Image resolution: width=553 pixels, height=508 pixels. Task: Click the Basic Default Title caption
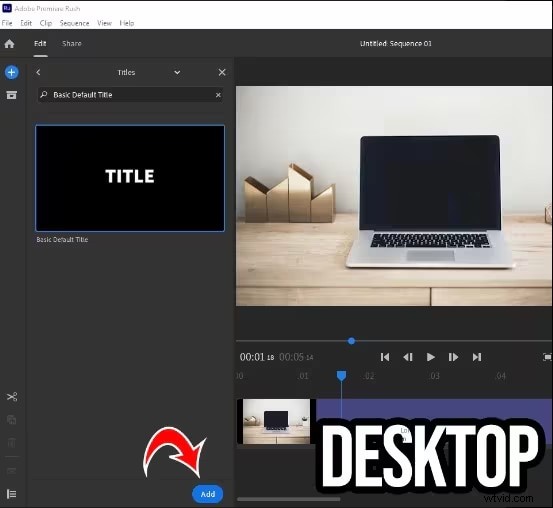62,240
